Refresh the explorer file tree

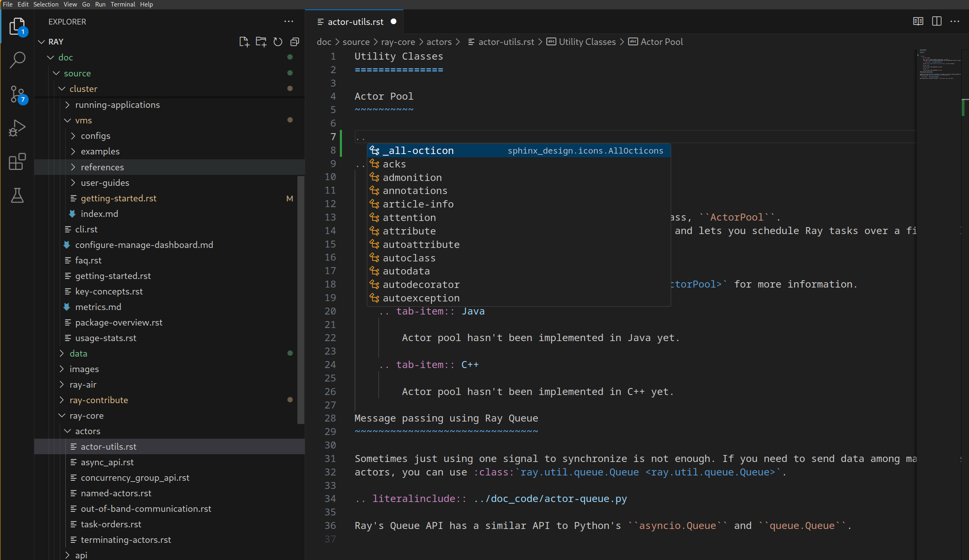[278, 42]
